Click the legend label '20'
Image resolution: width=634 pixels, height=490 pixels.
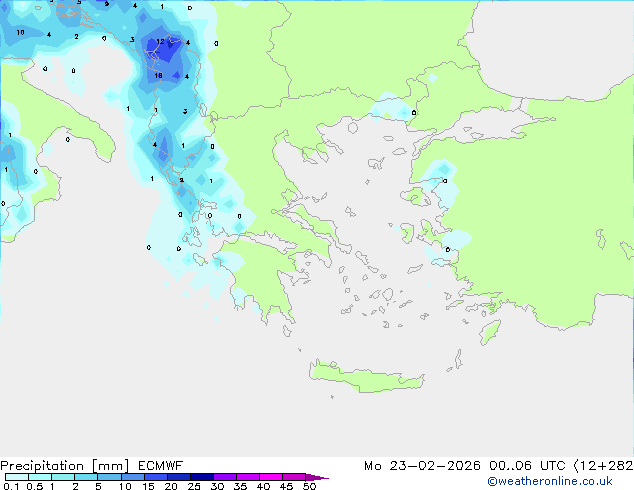click(171, 486)
